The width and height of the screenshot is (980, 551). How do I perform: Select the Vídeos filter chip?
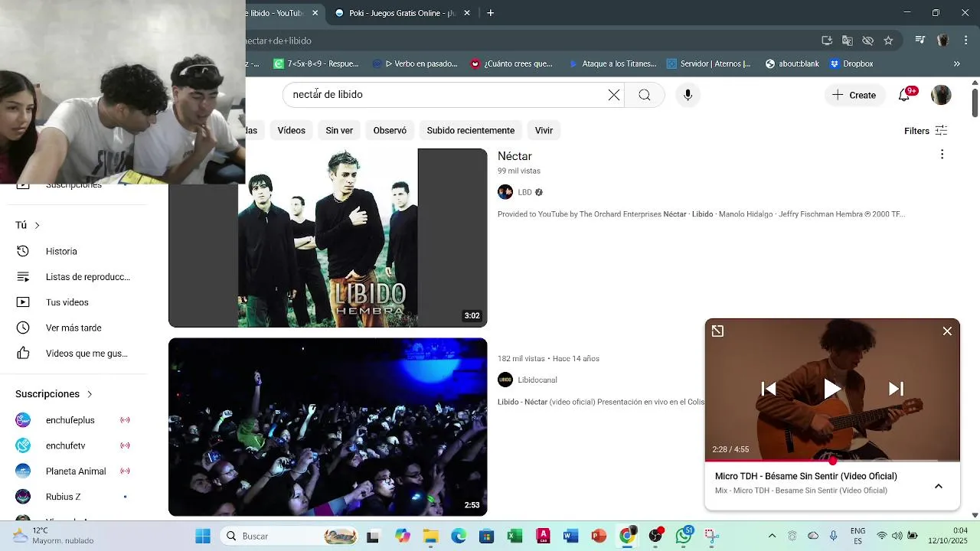(x=291, y=130)
